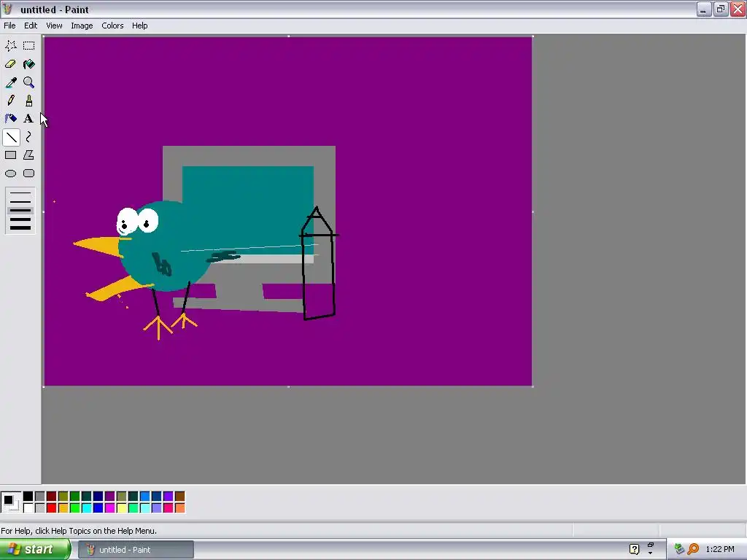Open the View menu
The image size is (747, 560).
[54, 26]
